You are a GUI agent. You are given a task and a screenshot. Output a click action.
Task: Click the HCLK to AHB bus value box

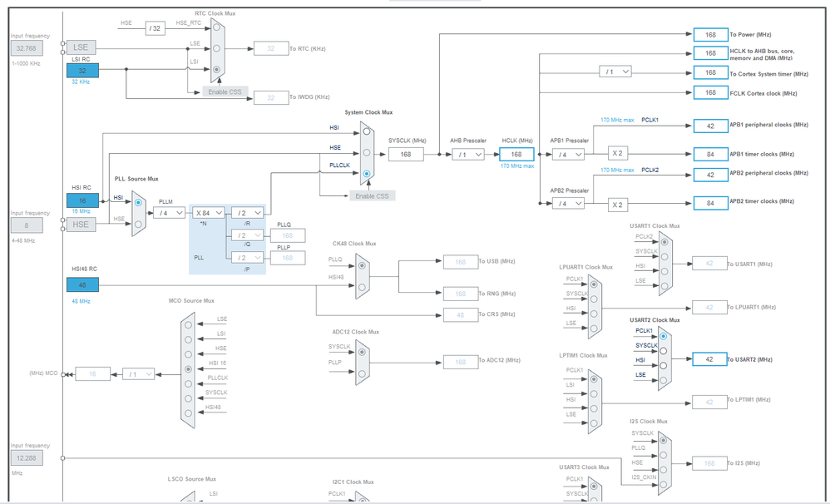click(x=710, y=53)
